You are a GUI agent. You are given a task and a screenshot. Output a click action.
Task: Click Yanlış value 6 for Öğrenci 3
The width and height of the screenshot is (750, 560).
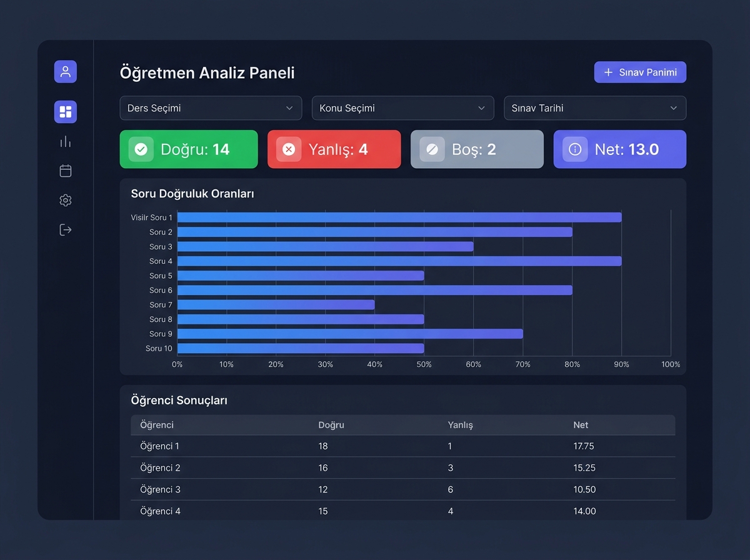click(451, 489)
